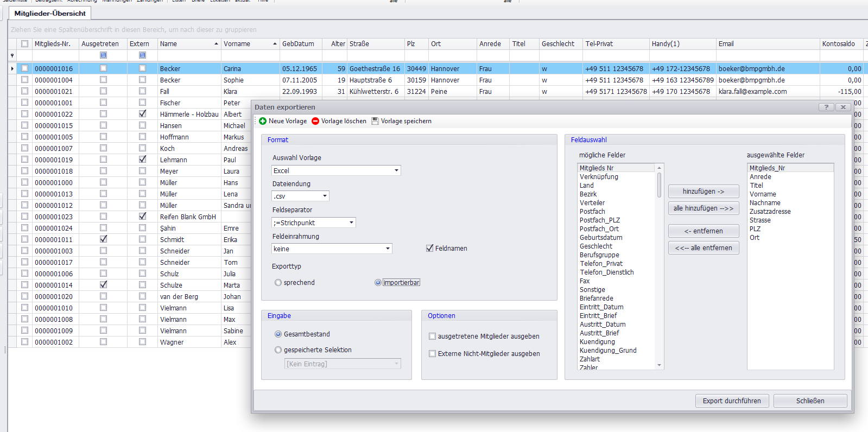Click the filter icon in the grid filter row

click(x=12, y=55)
